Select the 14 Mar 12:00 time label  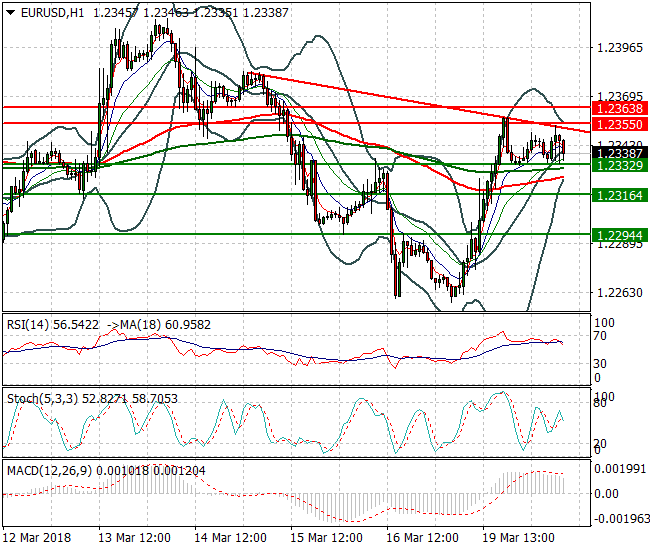tap(230, 538)
